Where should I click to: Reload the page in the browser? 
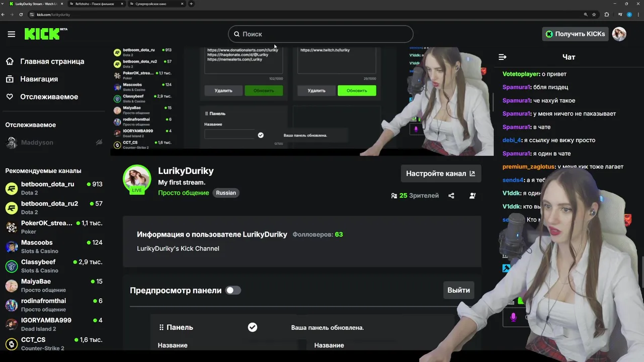[x=21, y=15]
